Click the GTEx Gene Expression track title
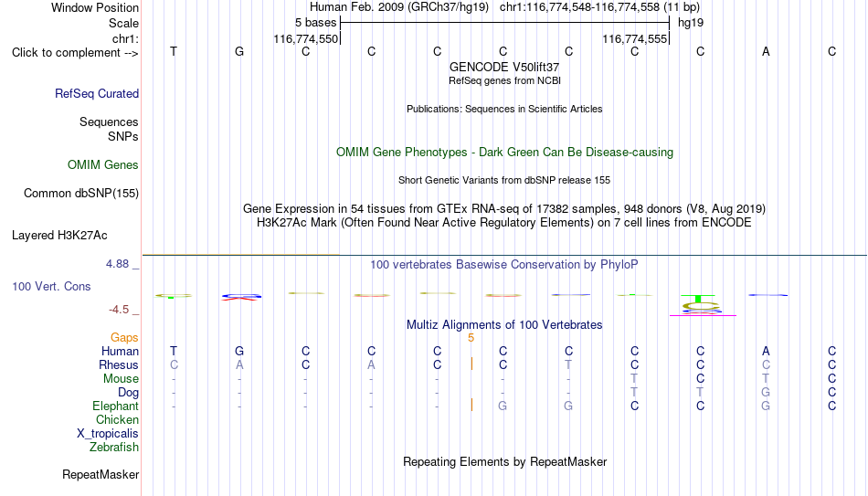 (504, 208)
